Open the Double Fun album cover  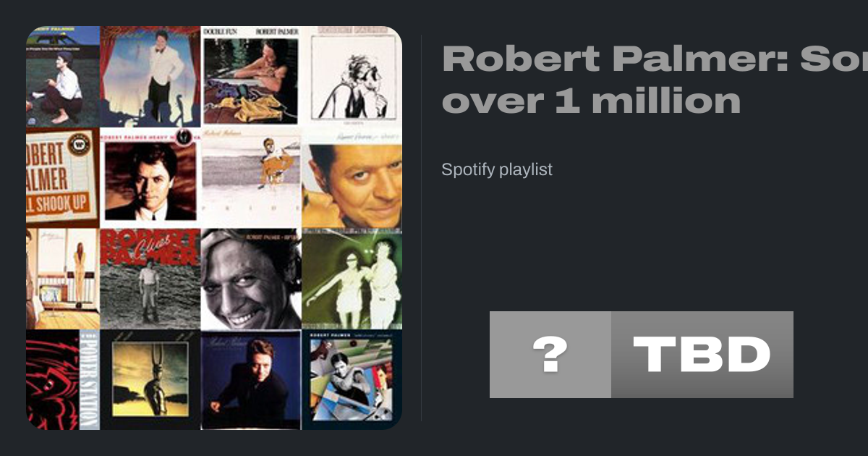click(x=251, y=77)
